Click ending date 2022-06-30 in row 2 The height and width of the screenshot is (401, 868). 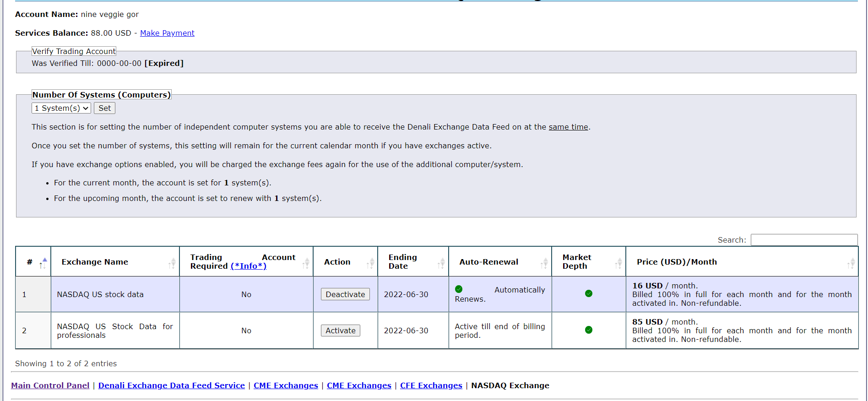(x=406, y=331)
